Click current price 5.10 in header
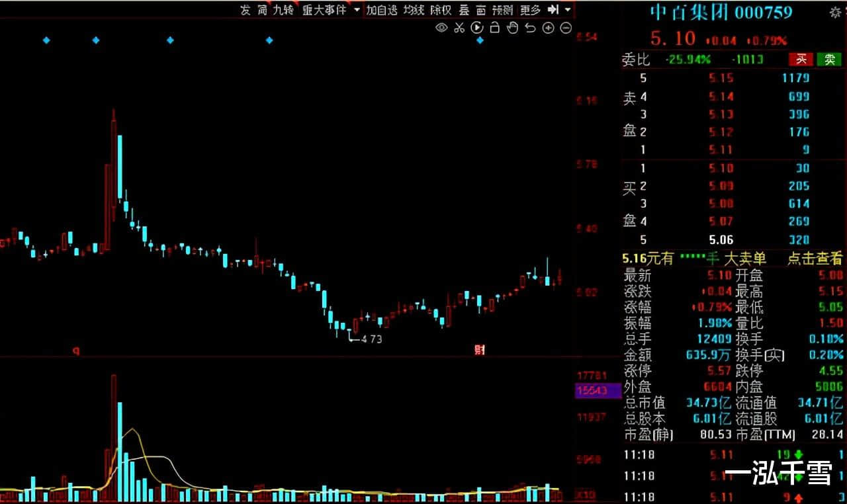The width and height of the screenshot is (847, 504). (673, 38)
